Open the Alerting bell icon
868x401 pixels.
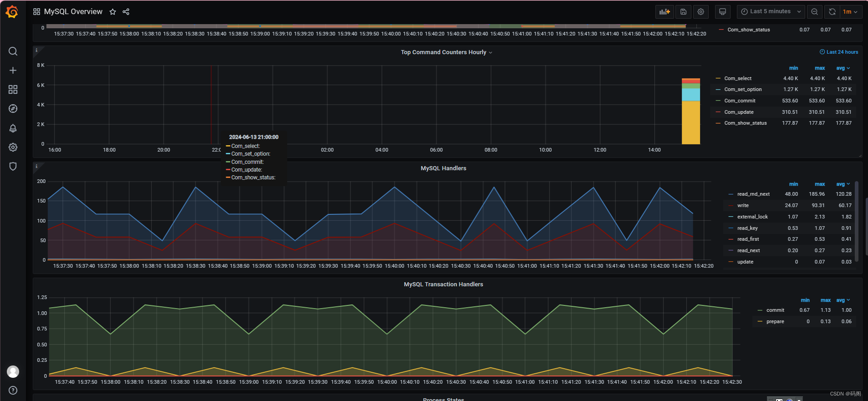[13, 128]
